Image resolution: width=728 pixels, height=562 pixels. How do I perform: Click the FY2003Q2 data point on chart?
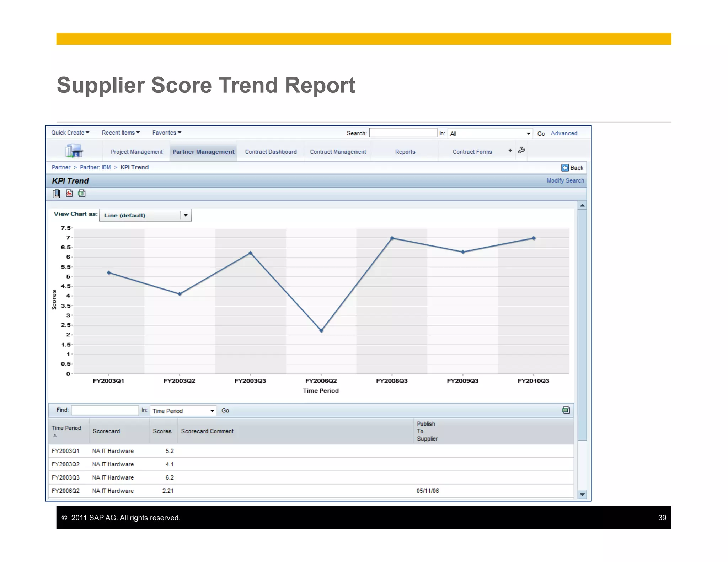pyautogui.click(x=180, y=294)
